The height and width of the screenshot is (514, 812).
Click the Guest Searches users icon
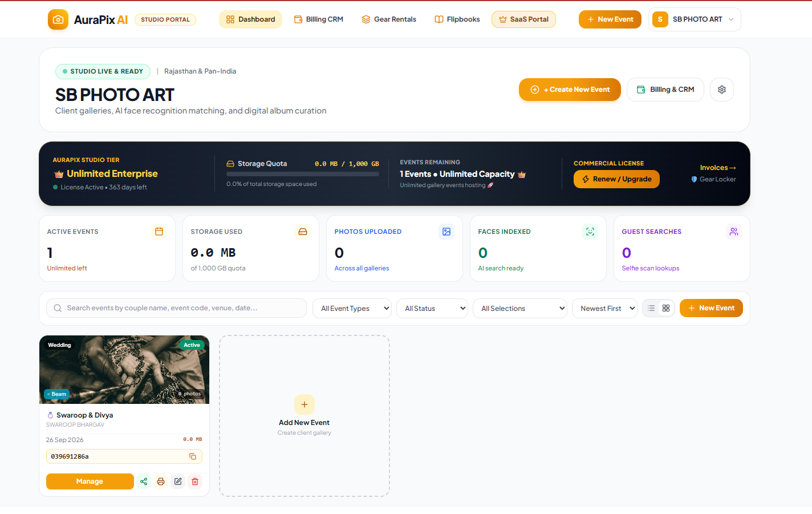[734, 232]
